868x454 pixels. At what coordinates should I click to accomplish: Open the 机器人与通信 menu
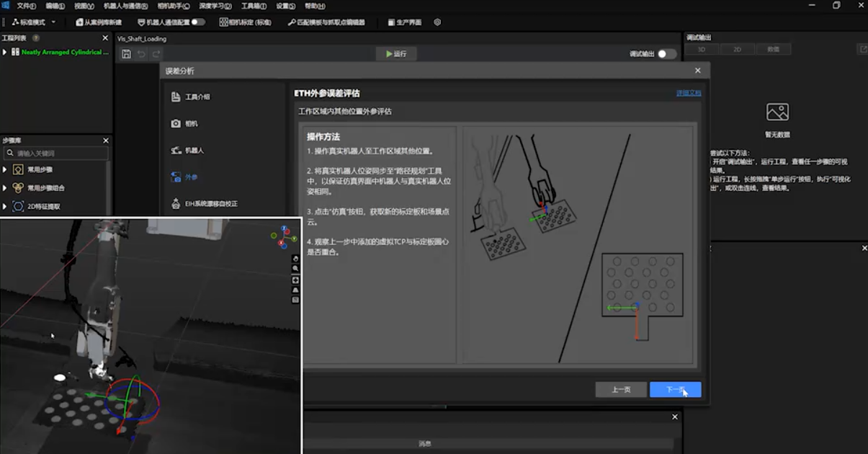tap(125, 6)
